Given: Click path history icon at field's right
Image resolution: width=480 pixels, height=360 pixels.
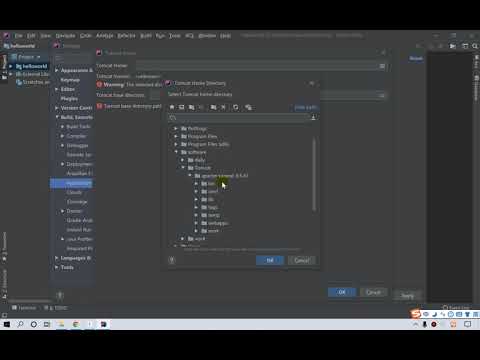Looking at the screenshot, I should [x=313, y=117].
